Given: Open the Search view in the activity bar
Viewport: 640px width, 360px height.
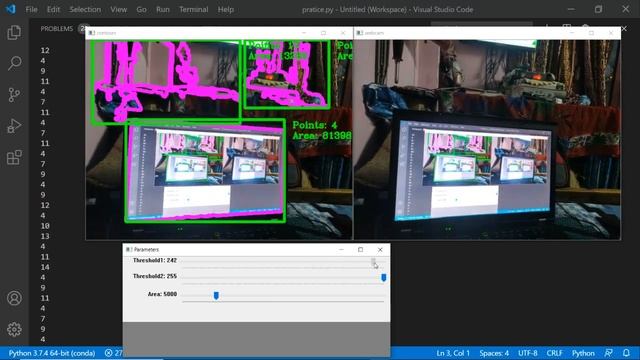Looking at the screenshot, I should pyautogui.click(x=14, y=63).
